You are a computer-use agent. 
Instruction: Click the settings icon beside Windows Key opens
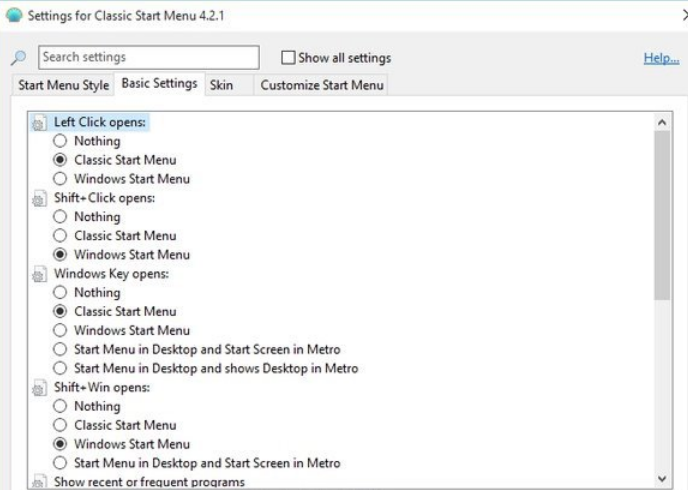pyautogui.click(x=39, y=274)
